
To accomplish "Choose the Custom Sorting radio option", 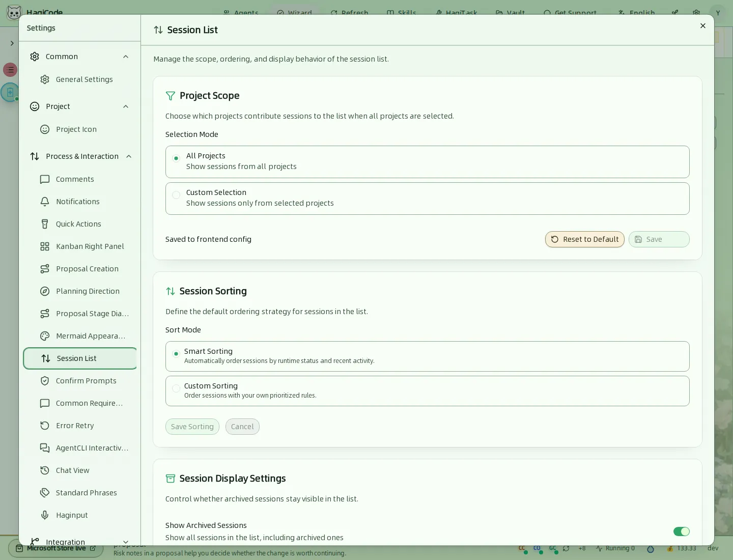I will [176, 388].
